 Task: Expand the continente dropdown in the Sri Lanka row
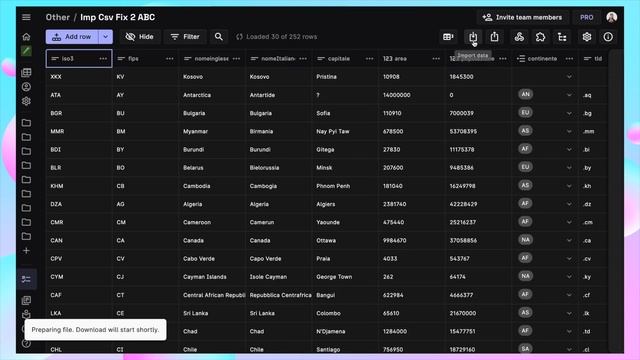pos(569,313)
